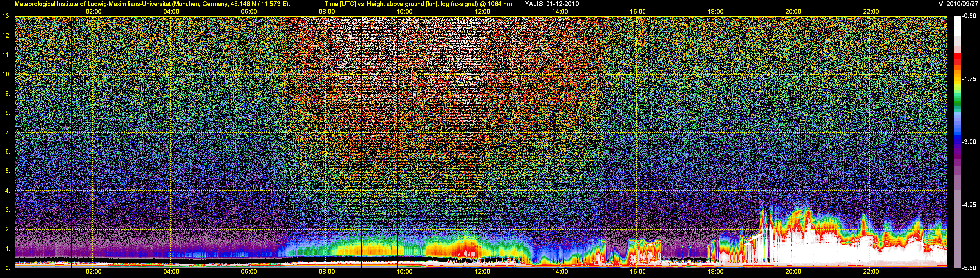Click the 4. height axis label
This screenshot has width=980, height=278.
tap(8, 191)
